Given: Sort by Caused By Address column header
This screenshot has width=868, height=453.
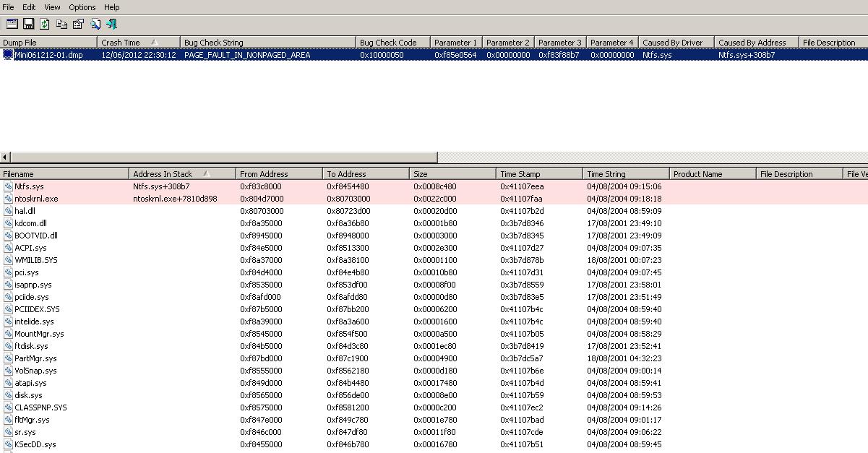Looking at the screenshot, I should tap(757, 43).
